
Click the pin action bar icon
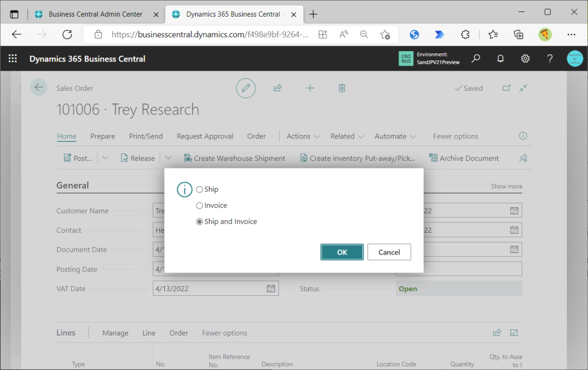pyautogui.click(x=523, y=158)
